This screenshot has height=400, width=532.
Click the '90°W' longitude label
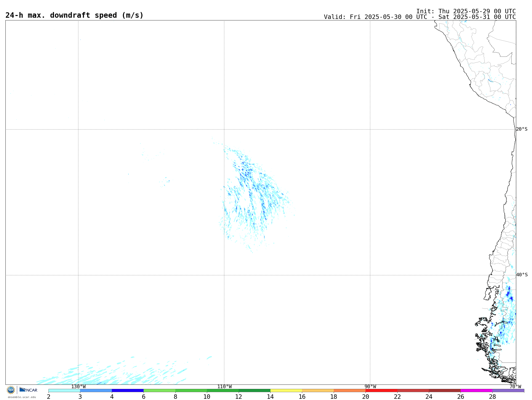point(370,386)
